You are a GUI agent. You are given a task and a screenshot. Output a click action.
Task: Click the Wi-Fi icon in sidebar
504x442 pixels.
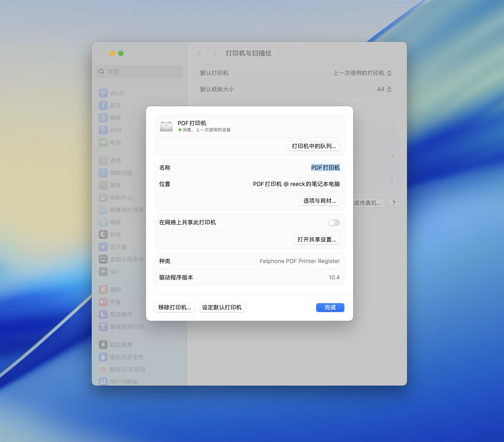(103, 93)
